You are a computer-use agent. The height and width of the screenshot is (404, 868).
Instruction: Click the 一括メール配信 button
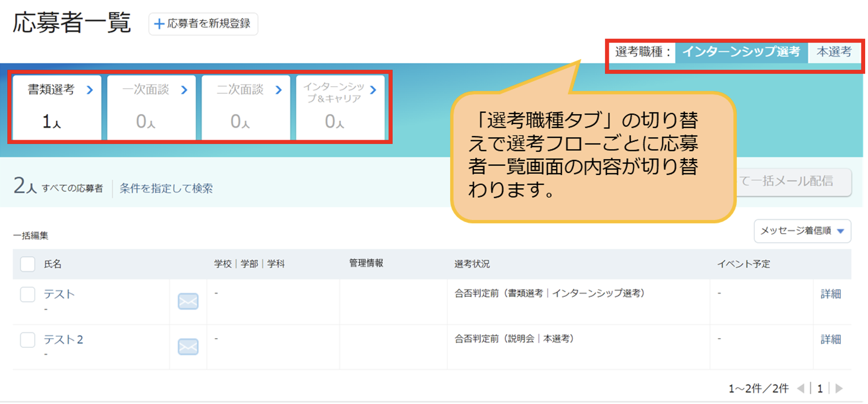pyautogui.click(x=793, y=182)
